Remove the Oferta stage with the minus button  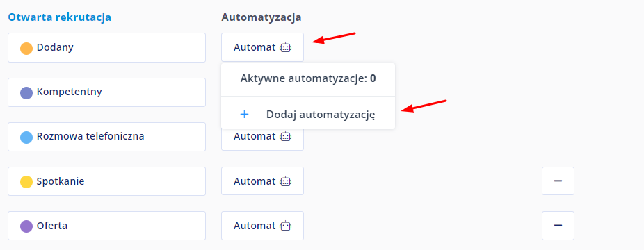558,226
